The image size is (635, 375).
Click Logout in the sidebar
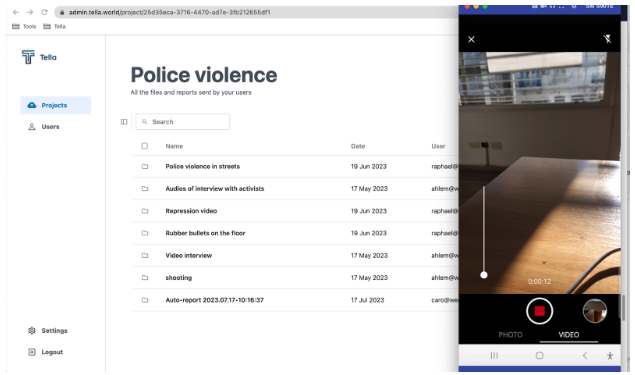coord(45,352)
